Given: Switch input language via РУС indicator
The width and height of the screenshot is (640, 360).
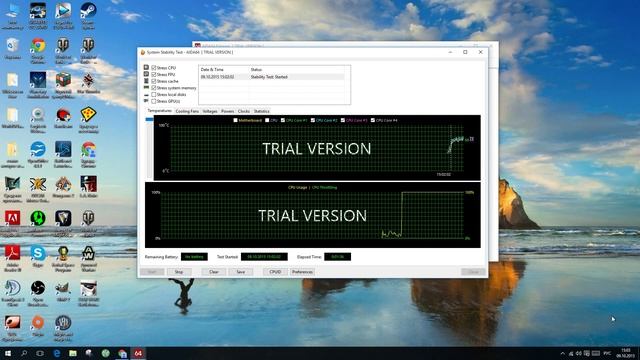Looking at the screenshot, I should coord(607,353).
